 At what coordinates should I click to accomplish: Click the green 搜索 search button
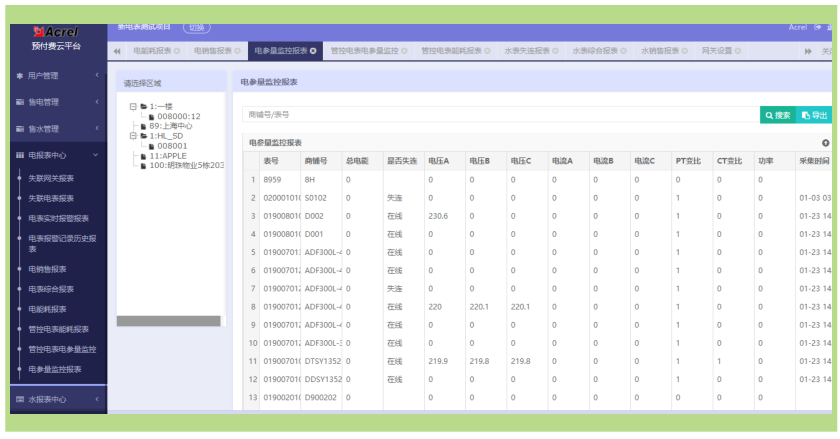[x=778, y=115]
